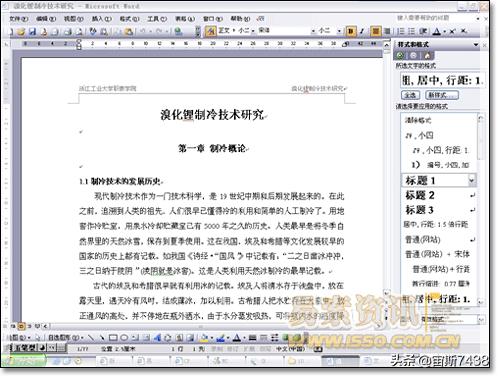This screenshot has height=378, width=500.
Task: Click the Line Color brush icon
Action: click(x=220, y=338)
